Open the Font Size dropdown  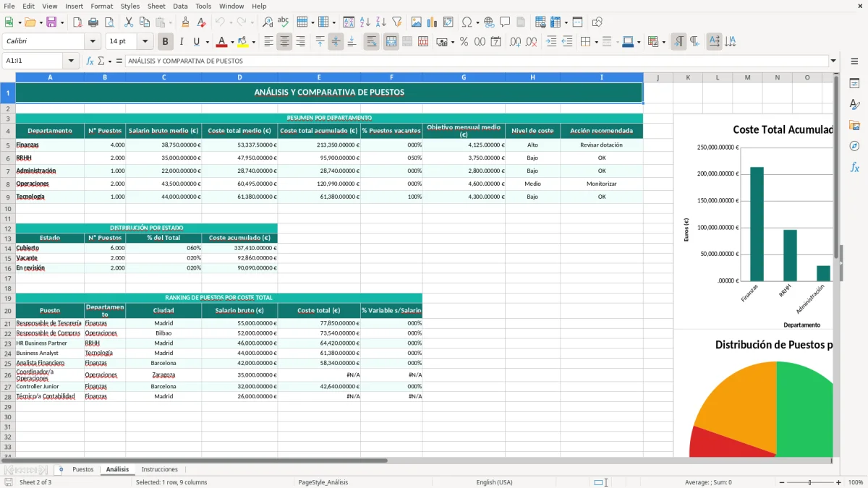pyautogui.click(x=145, y=42)
